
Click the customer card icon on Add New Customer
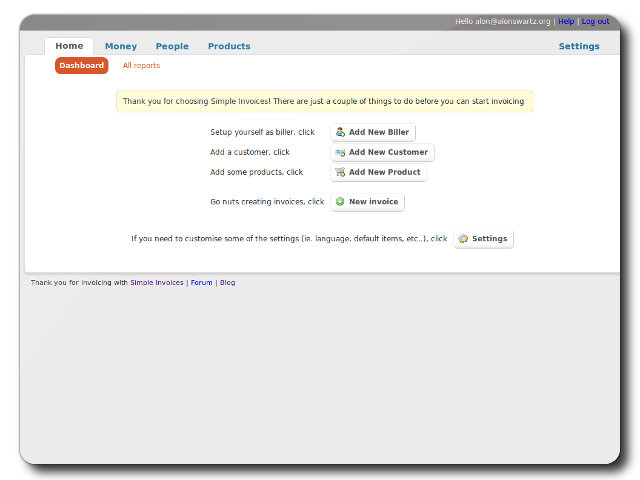[341, 153]
